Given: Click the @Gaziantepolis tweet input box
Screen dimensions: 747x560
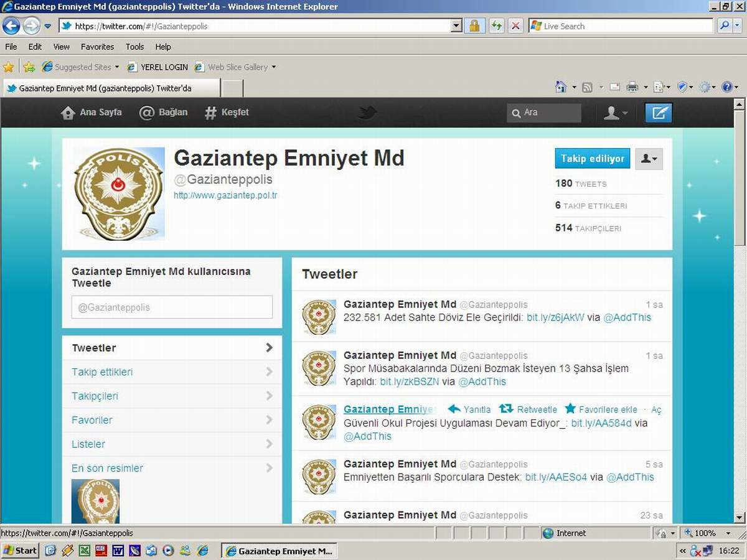Looking at the screenshot, I should 172,307.
